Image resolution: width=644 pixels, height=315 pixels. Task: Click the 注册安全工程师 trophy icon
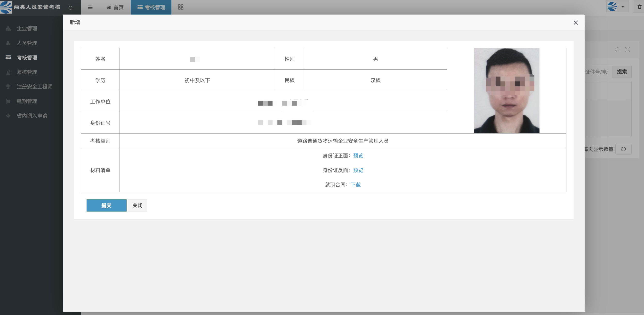8,87
